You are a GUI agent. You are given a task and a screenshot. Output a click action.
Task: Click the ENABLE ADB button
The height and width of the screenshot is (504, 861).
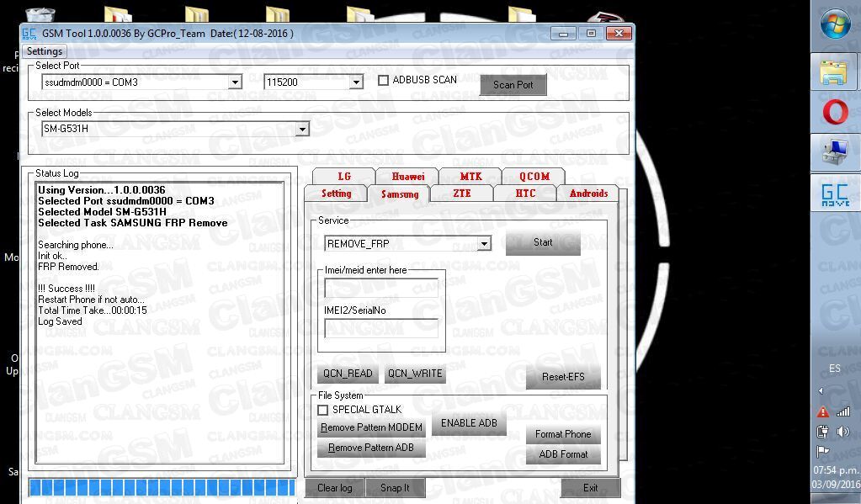click(x=469, y=423)
